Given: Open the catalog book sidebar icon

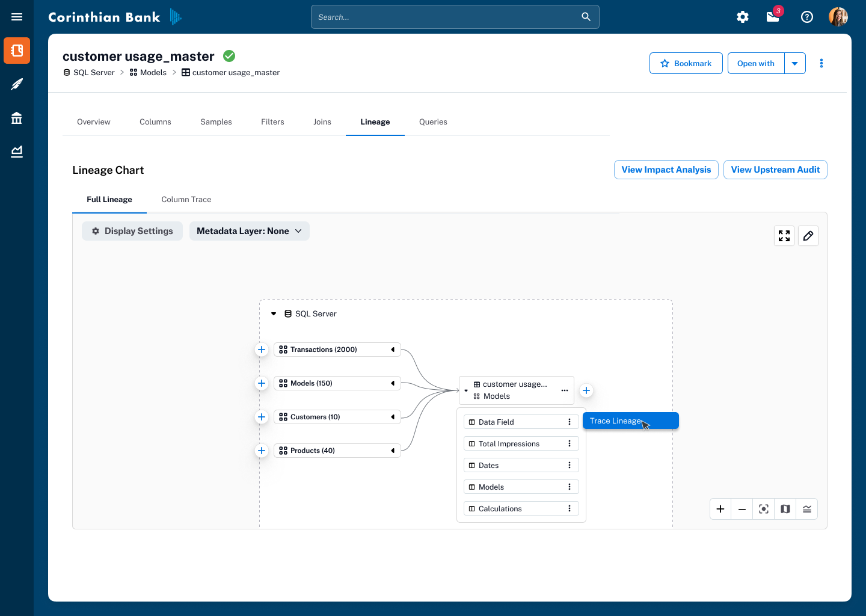Looking at the screenshot, I should click(17, 51).
